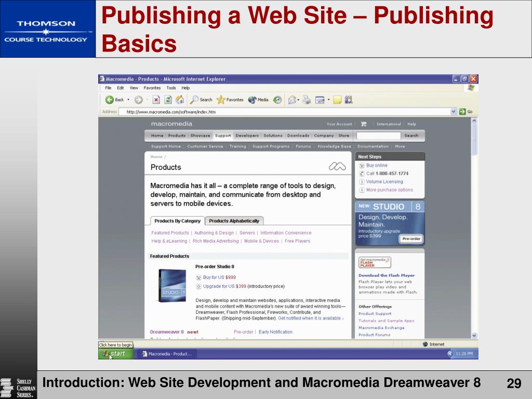Click the Internet zone globe in status bar

point(425,344)
